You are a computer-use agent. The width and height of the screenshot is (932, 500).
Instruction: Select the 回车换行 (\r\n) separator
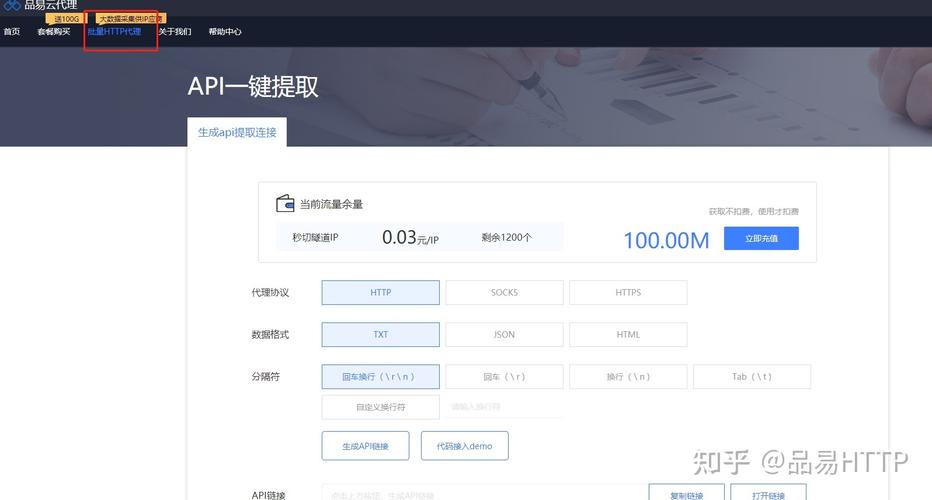pos(380,377)
